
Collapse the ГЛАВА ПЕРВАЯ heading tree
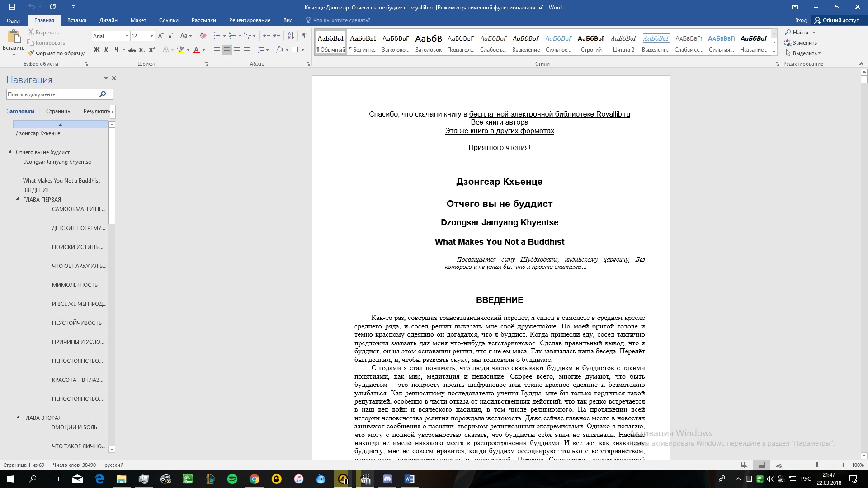coord(18,199)
